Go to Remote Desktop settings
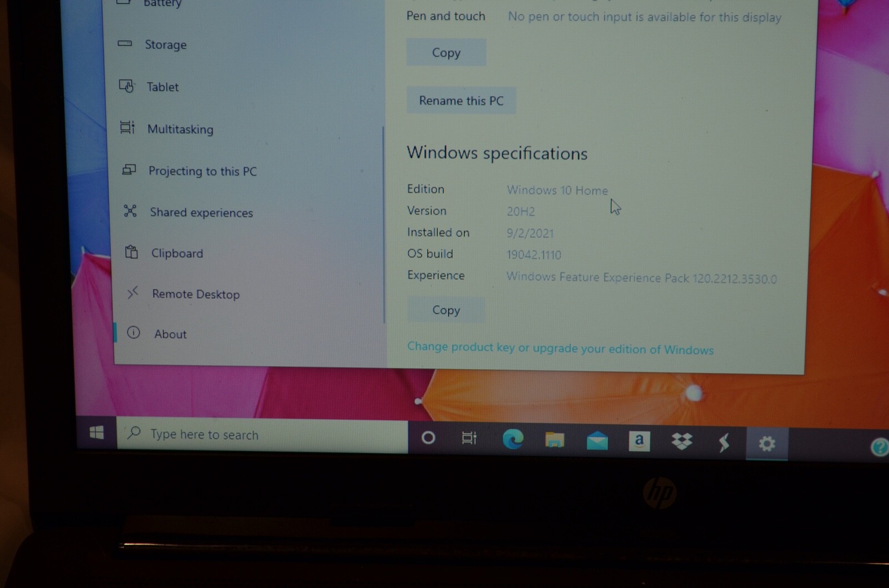889x588 pixels. coord(196,294)
